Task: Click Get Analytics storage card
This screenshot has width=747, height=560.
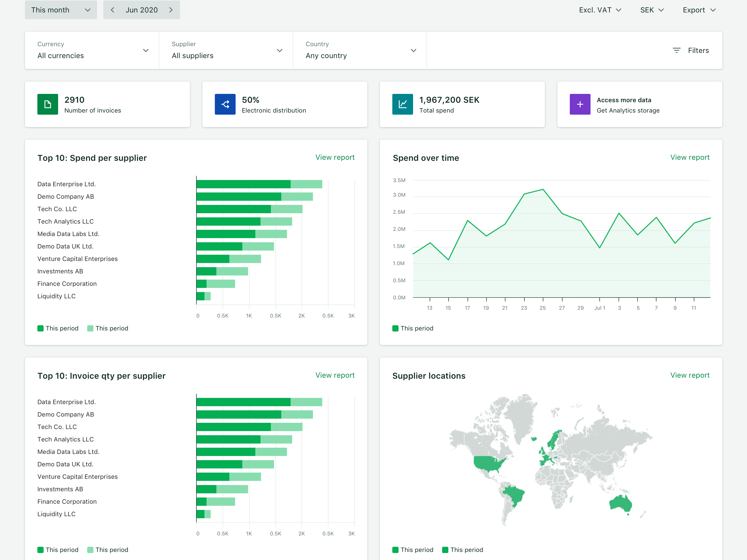Action: click(640, 104)
